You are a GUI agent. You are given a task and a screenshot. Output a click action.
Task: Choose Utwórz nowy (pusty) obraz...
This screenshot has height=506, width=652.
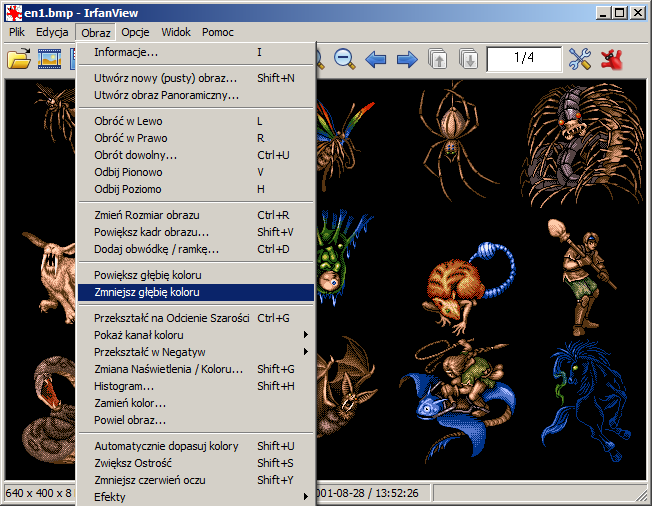click(x=196, y=78)
